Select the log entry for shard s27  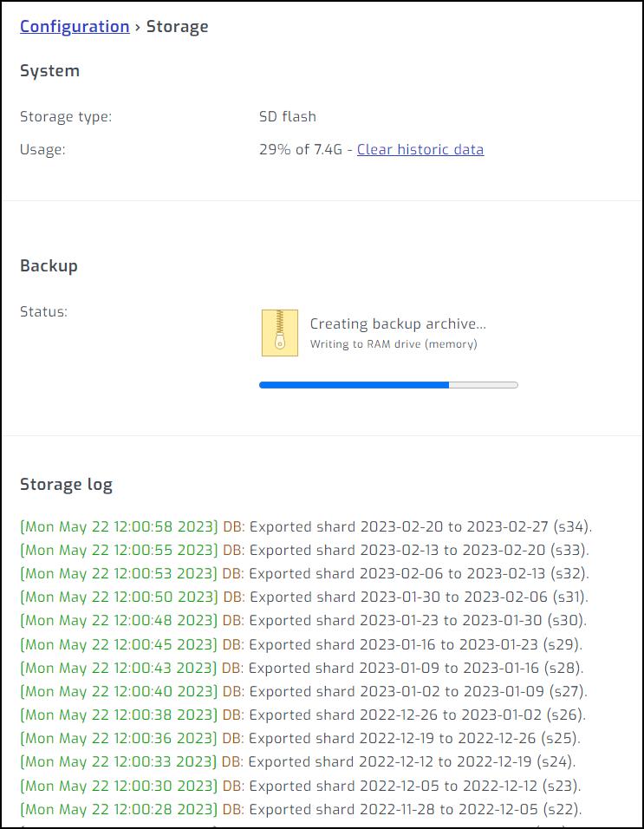click(x=303, y=691)
